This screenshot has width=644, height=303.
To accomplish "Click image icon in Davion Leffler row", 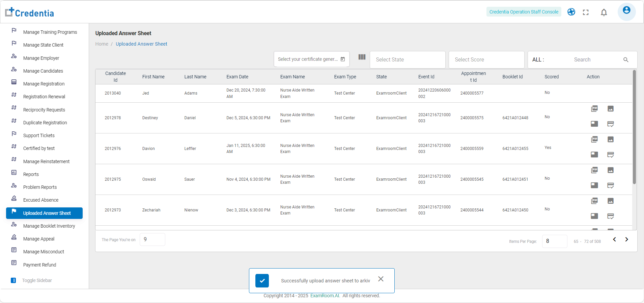I will [611, 139].
